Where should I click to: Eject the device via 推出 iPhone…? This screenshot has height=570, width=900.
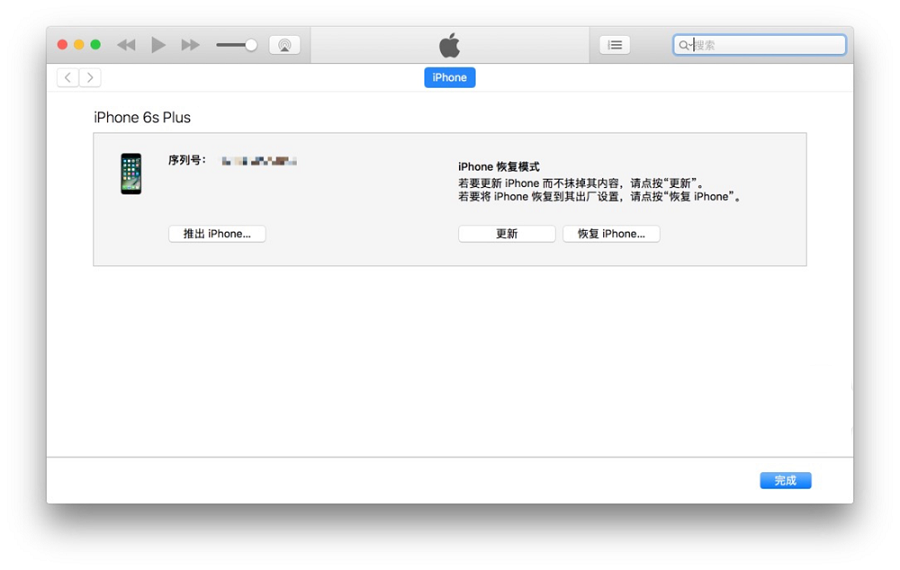[x=217, y=234]
